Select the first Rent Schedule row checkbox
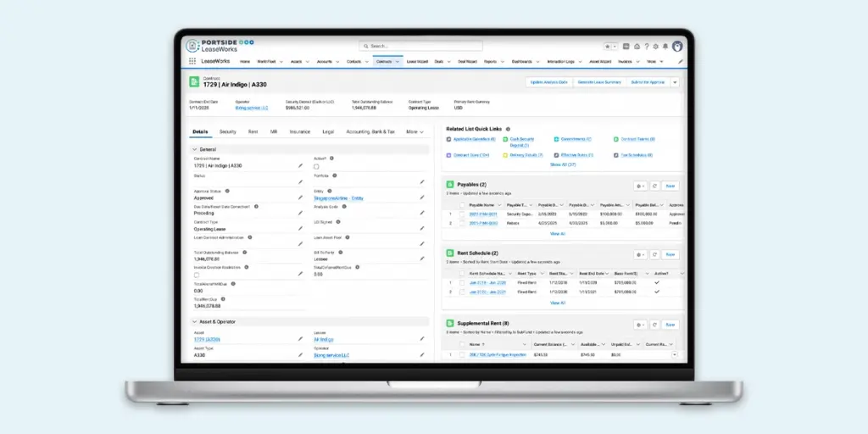This screenshot has width=868, height=434. point(462,283)
